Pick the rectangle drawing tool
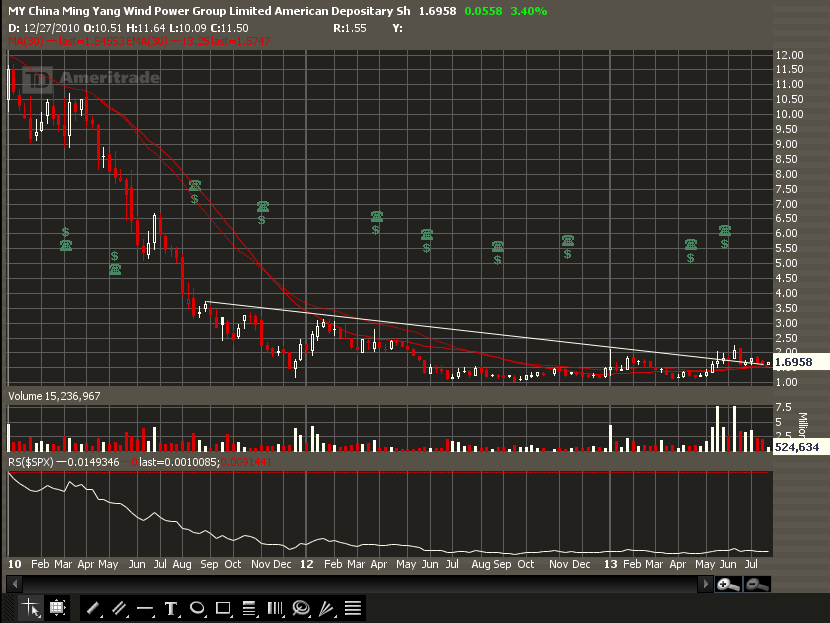Image resolution: width=830 pixels, height=623 pixels. click(223, 608)
